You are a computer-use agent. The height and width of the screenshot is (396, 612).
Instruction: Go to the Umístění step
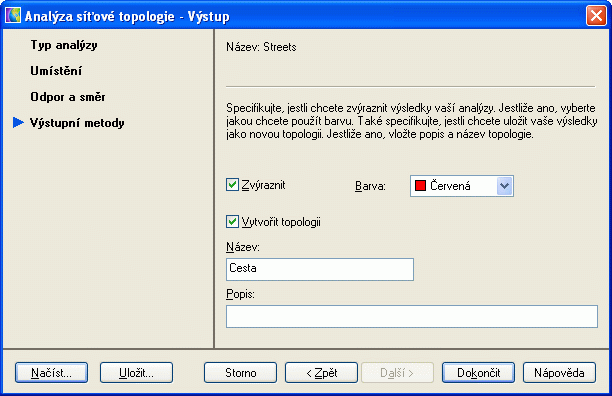pos(56,71)
